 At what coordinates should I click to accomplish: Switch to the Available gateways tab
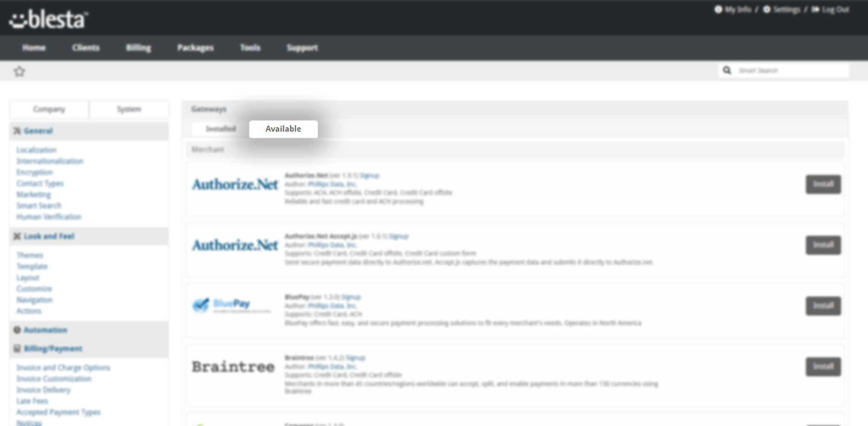tap(283, 129)
